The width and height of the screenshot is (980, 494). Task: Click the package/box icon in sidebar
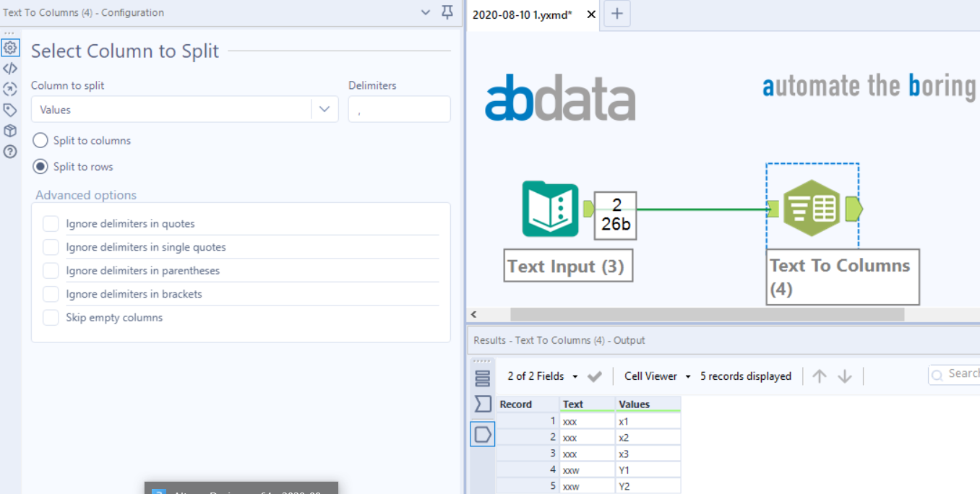pos(10,131)
